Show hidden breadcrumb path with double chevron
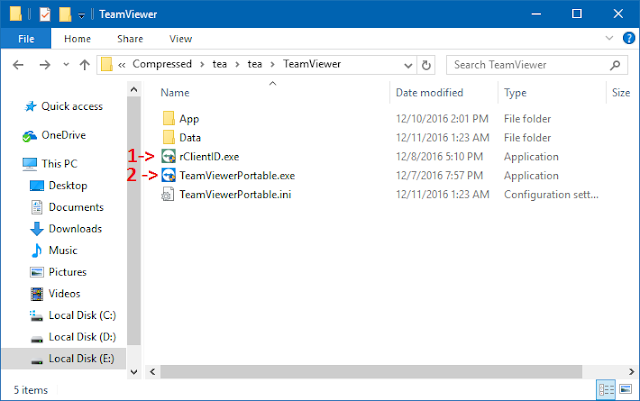 click(x=121, y=65)
